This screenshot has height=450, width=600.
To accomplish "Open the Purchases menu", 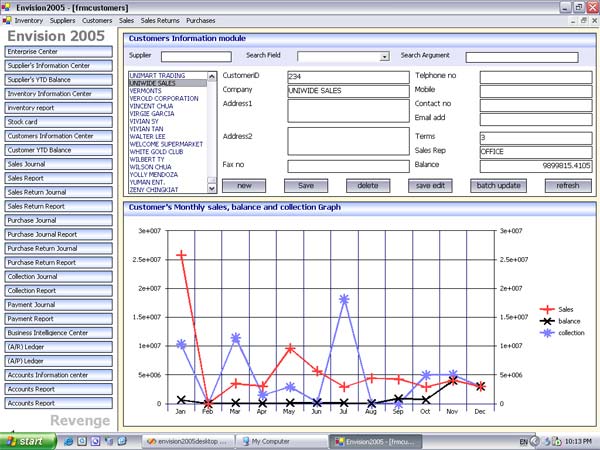I will [201, 20].
